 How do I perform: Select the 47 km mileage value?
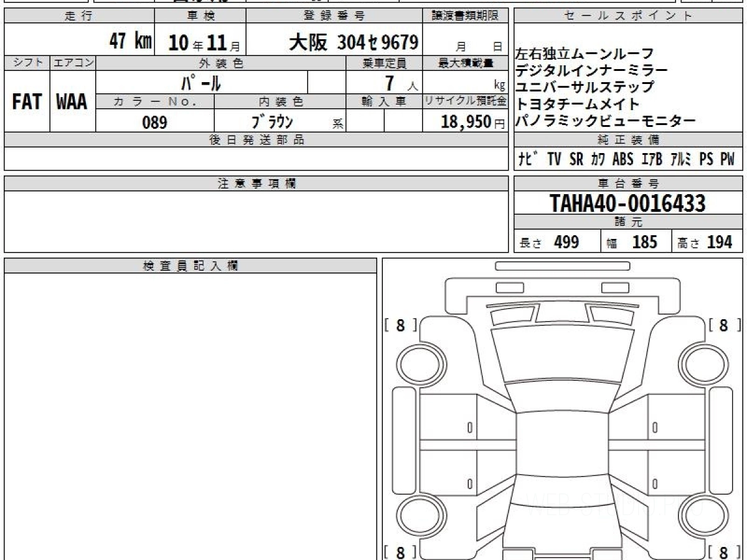pyautogui.click(x=131, y=42)
